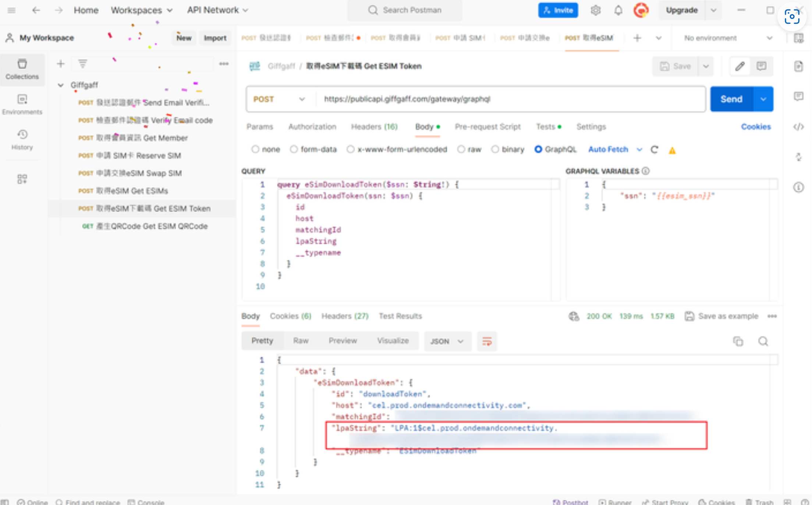This screenshot has height=505, width=812.
Task: Open the JSON format dropdown
Action: point(447,341)
